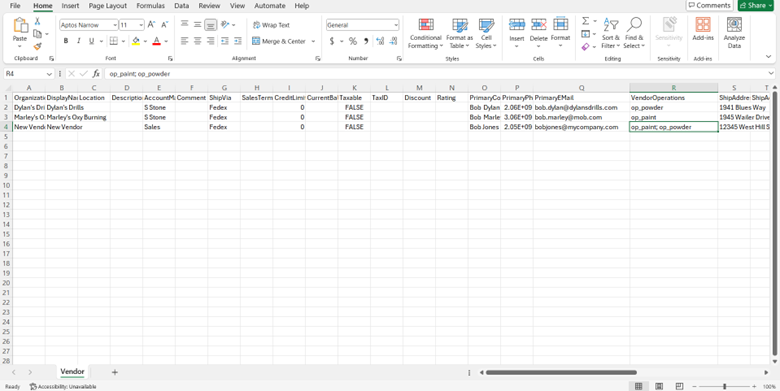The height and width of the screenshot is (391, 780).
Task: Click the AutoSum sigma icon
Action: click(x=585, y=21)
